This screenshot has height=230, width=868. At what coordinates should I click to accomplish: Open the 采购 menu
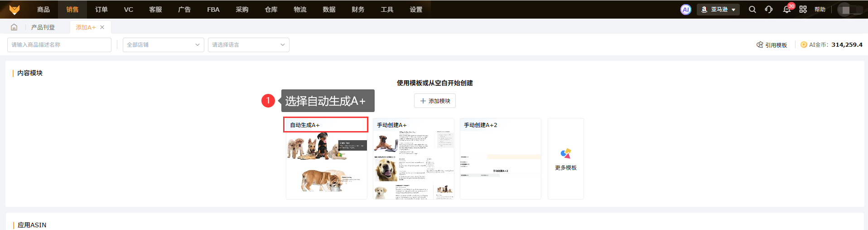pyautogui.click(x=242, y=10)
